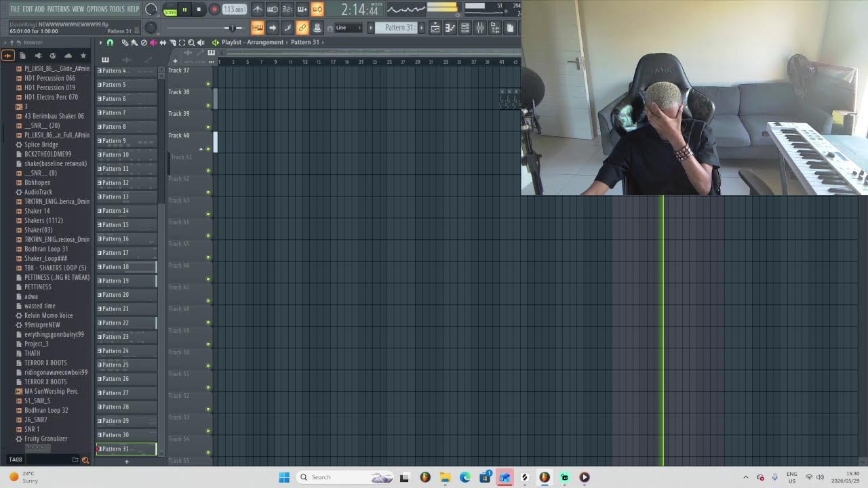Show audio clips in the picker panel
The height and width of the screenshot is (488, 868).
[127, 60]
